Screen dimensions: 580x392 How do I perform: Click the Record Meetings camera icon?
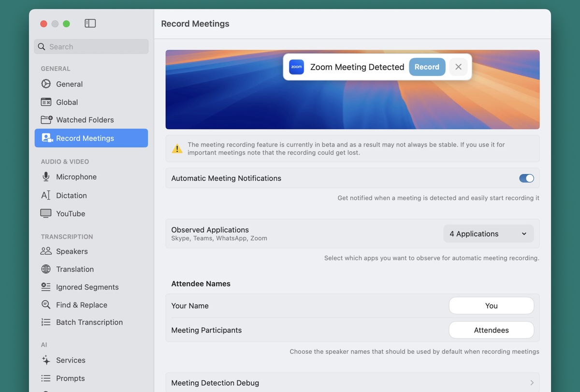click(x=47, y=138)
